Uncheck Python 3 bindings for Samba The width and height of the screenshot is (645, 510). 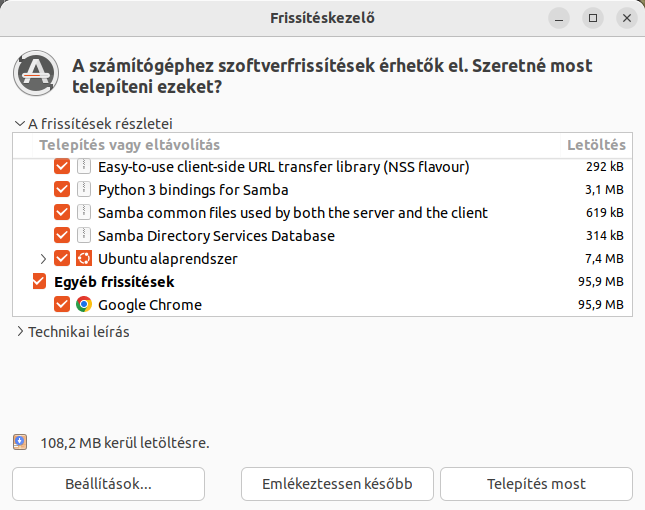coord(62,190)
